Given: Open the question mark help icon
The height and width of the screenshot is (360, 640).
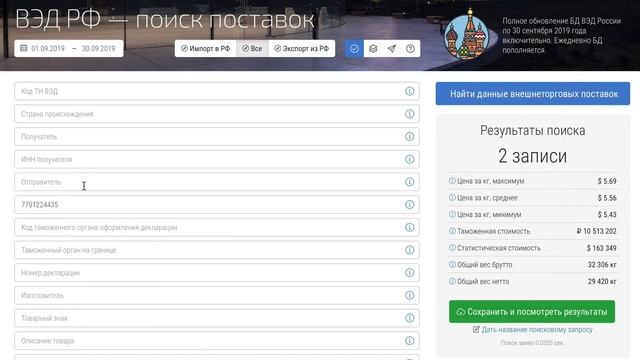Looking at the screenshot, I should click(x=410, y=49).
